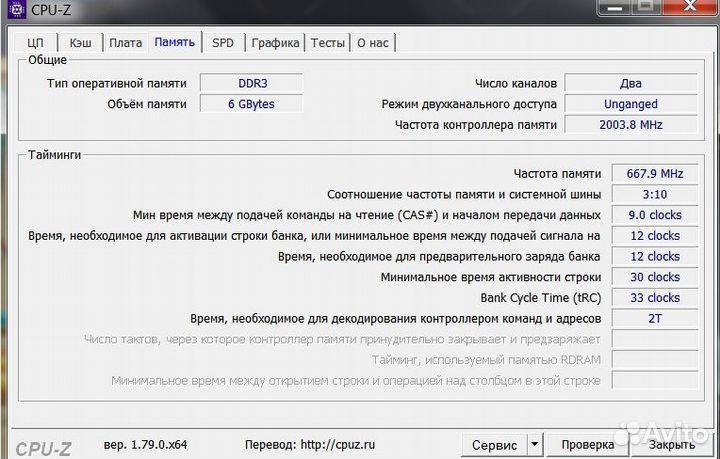
Task: Click the 3:10 ratio value
Action: click(x=655, y=195)
